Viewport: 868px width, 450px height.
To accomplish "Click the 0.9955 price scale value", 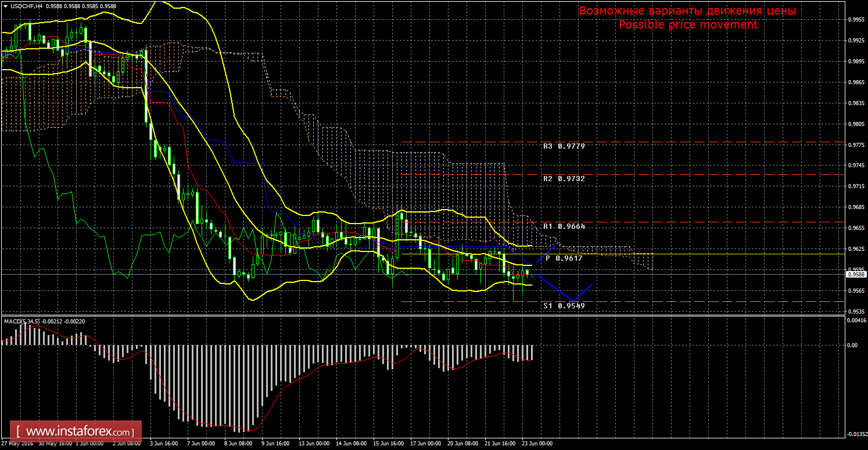I will pyautogui.click(x=854, y=19).
